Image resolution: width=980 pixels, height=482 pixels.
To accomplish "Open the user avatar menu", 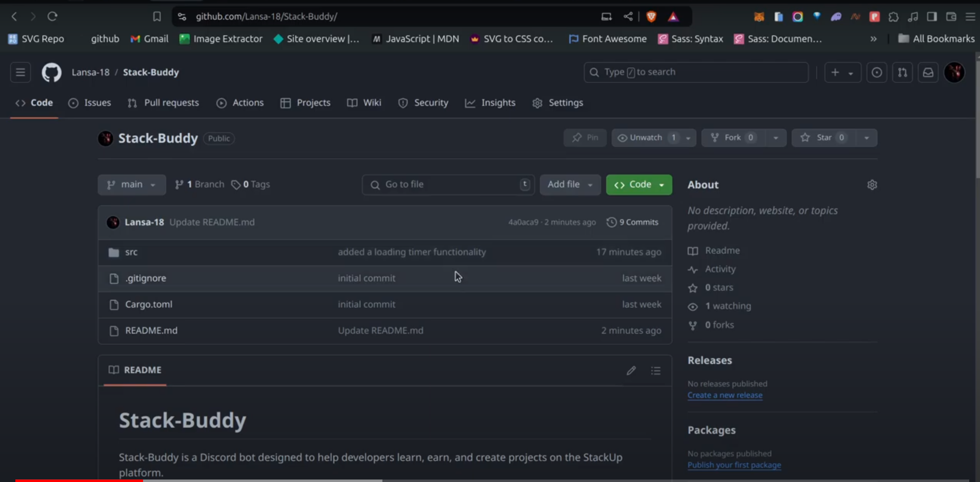I will (955, 72).
